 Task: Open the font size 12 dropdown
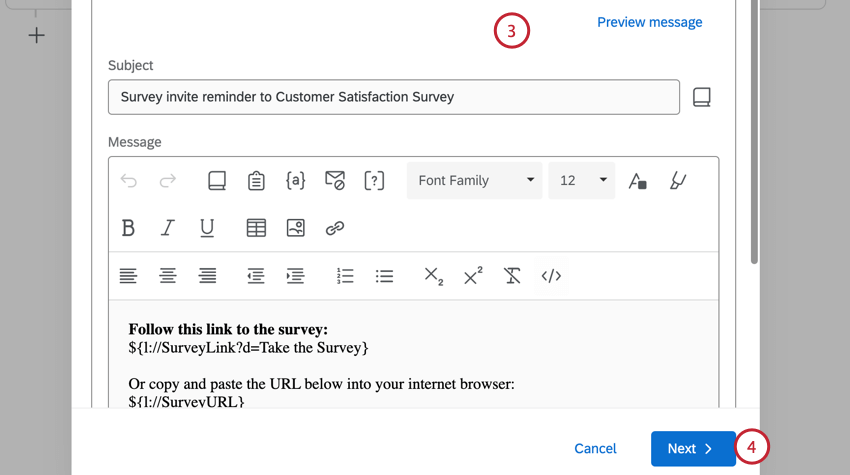(581, 180)
